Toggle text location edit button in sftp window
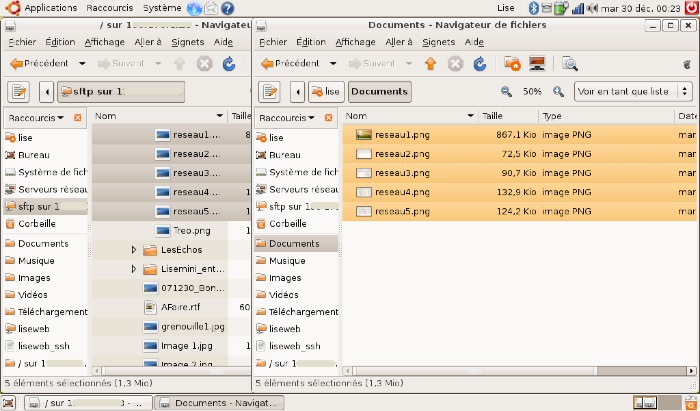 tap(19, 92)
